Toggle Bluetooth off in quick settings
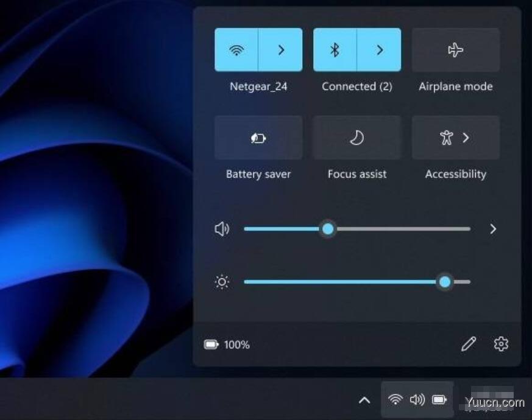The width and height of the screenshot is (532, 420). 335,50
